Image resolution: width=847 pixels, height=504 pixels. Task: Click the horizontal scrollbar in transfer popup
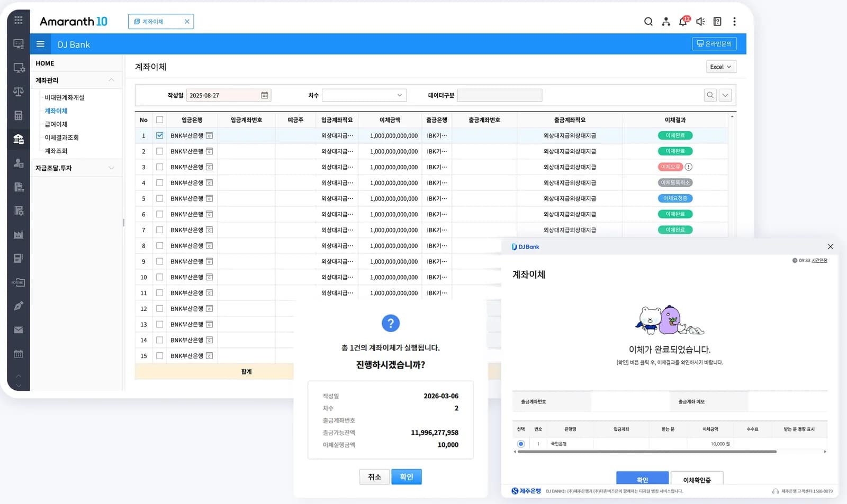pyautogui.click(x=646, y=452)
